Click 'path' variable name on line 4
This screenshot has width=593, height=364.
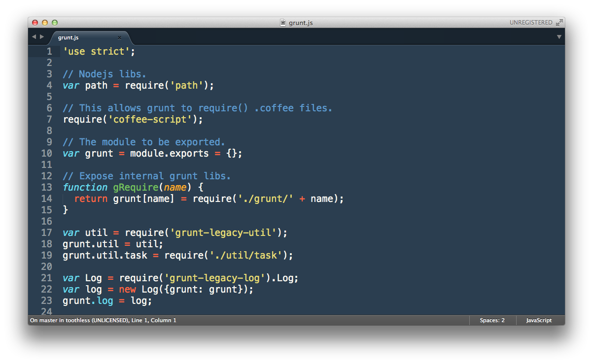(96, 85)
